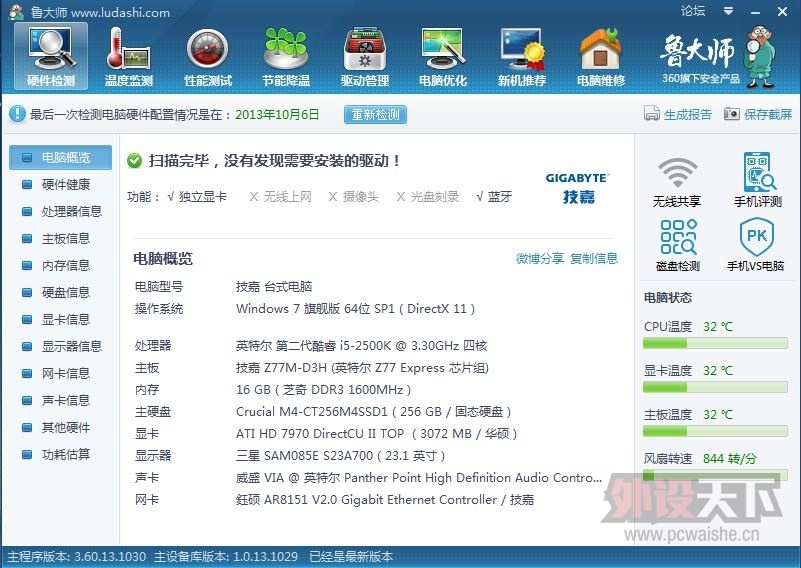The width and height of the screenshot is (801, 568).
Task: Open the 温度监测 temperature monitor
Action: click(129, 57)
